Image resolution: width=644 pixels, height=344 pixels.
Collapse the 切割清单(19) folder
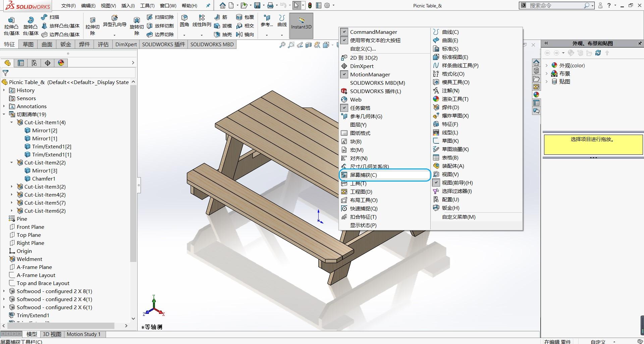(x=4, y=114)
